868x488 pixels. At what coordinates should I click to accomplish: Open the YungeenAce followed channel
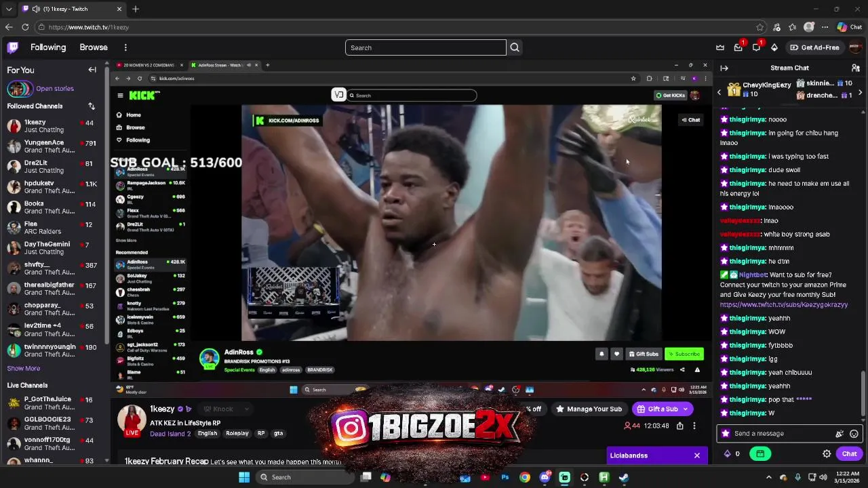[53, 146]
